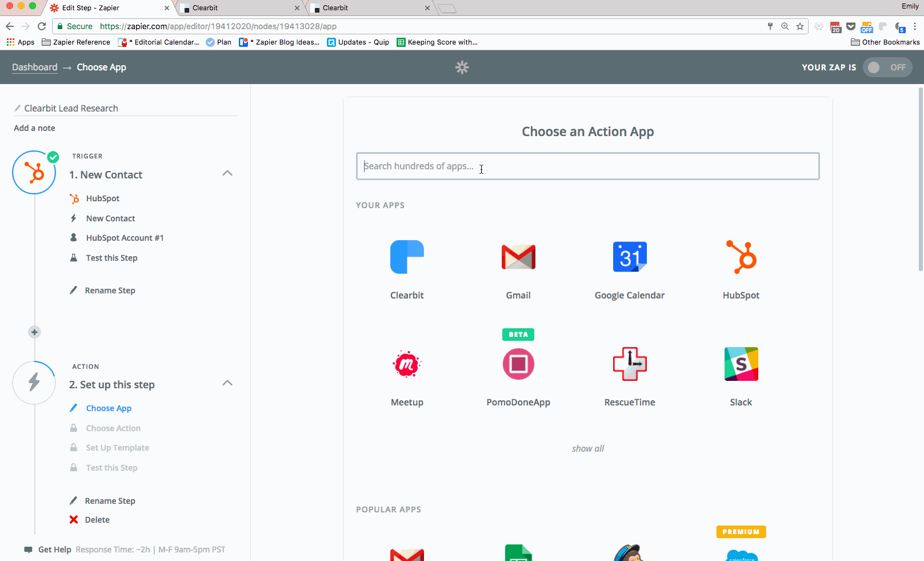Go back in browser history

coord(10,26)
